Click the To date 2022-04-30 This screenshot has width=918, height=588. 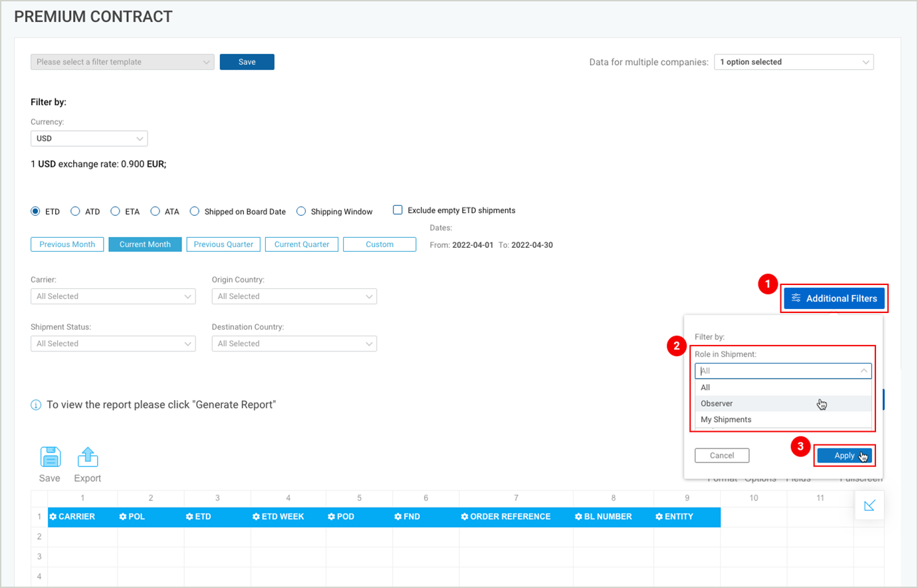[x=532, y=245]
